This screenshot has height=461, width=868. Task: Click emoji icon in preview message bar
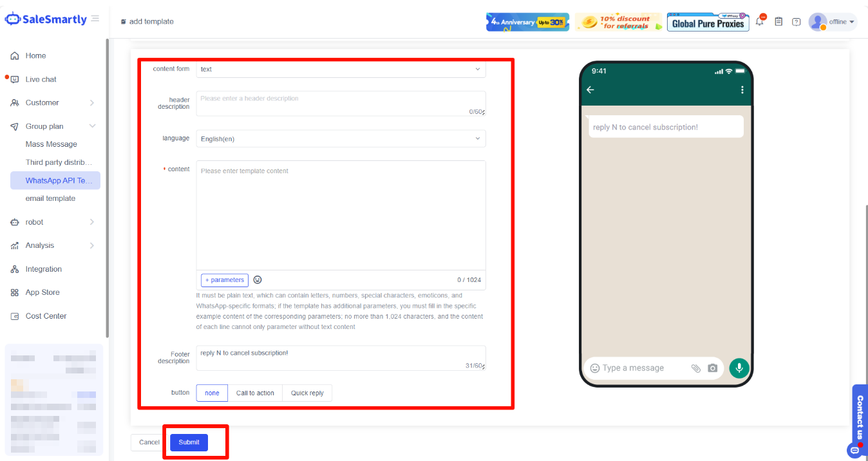point(595,368)
